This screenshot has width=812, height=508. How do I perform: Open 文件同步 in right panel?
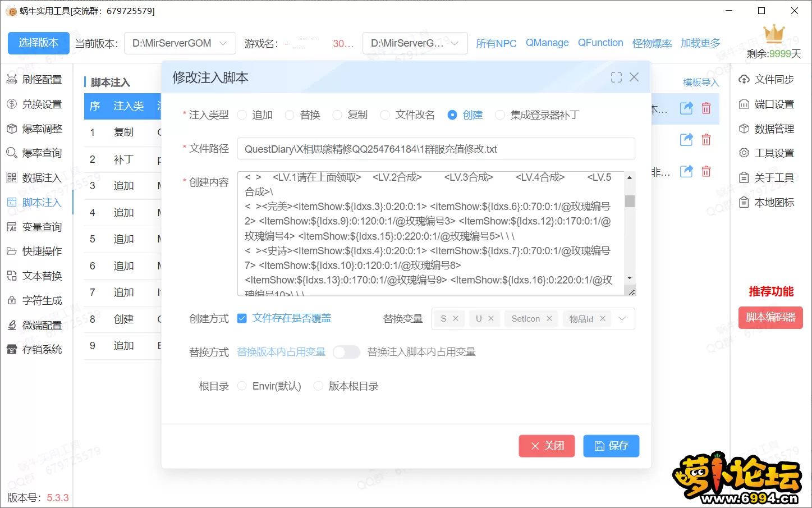(767, 80)
